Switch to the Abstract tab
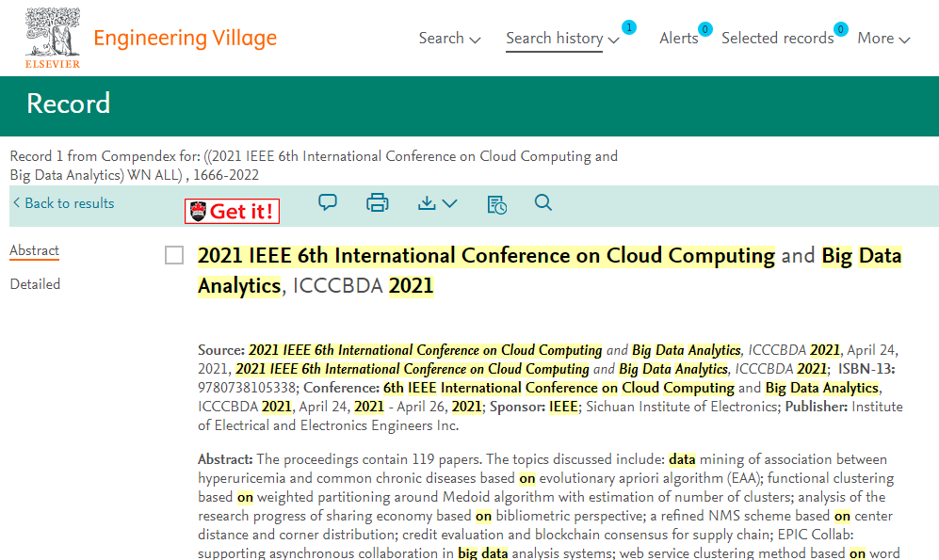Viewport: 939px width, 560px height. pyautogui.click(x=34, y=250)
